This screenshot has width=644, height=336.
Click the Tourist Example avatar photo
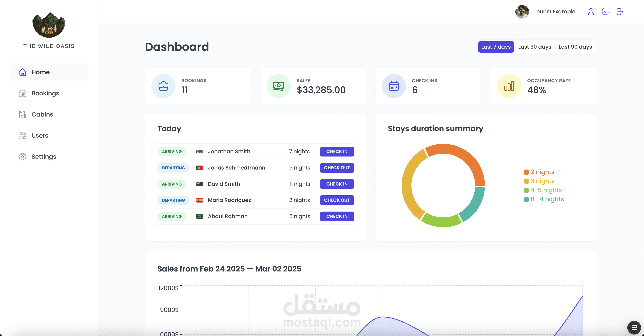pyautogui.click(x=522, y=12)
